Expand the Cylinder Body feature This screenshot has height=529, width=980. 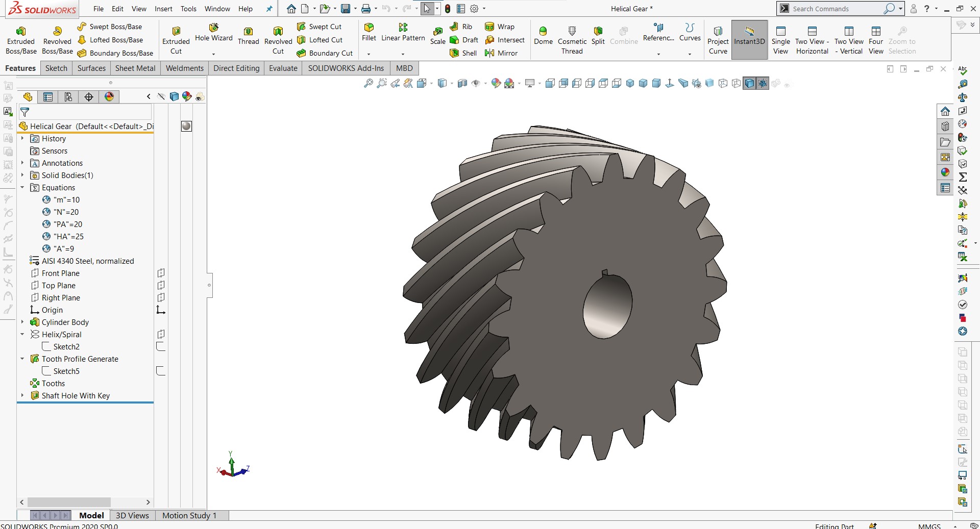pyautogui.click(x=22, y=322)
